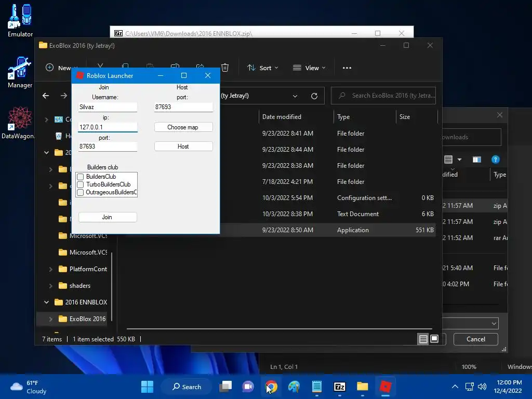Image resolution: width=532 pixels, height=399 pixels.
Task: Go back with the Explorer back arrow
Action: 46,96
